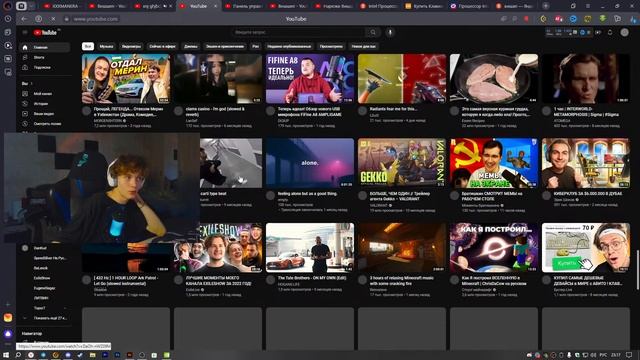Image resolution: width=640 pixels, height=360 pixels.
Task: Open the 'Купить' cheap devices video thumbnail
Action: pyautogui.click(x=586, y=247)
